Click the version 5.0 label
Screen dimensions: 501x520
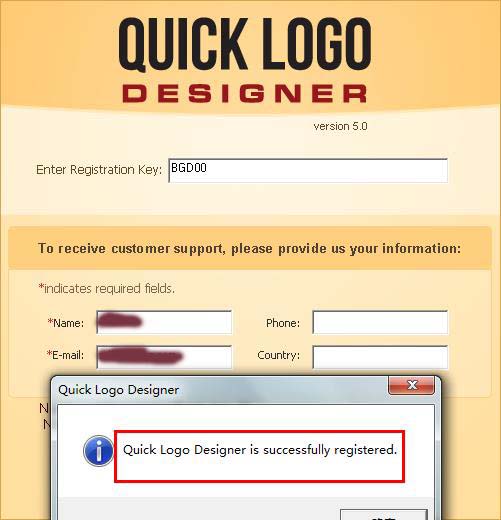340,126
